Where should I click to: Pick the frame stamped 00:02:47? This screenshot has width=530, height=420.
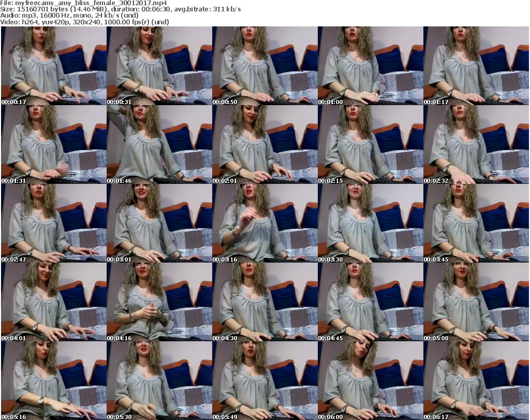pyautogui.click(x=54, y=223)
